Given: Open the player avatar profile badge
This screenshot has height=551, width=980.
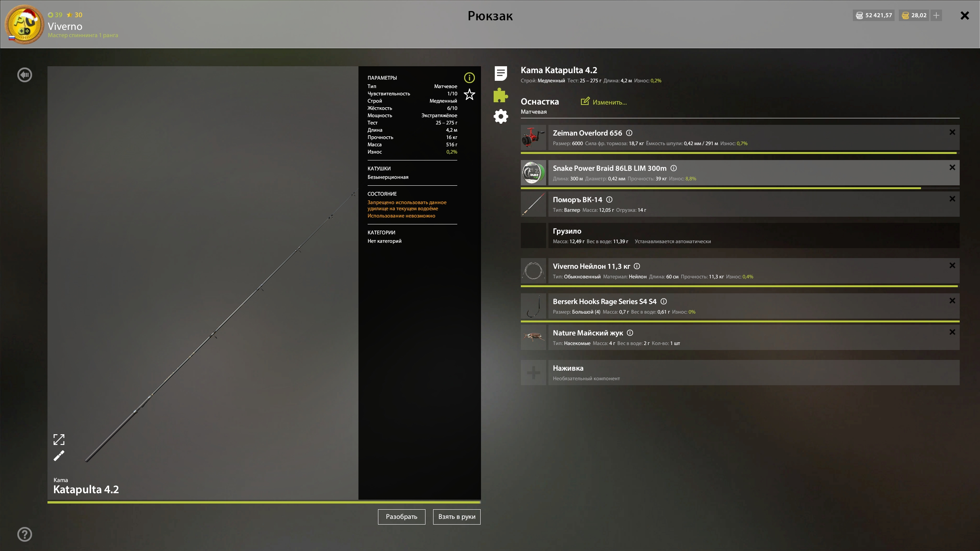Looking at the screenshot, I should (25, 25).
